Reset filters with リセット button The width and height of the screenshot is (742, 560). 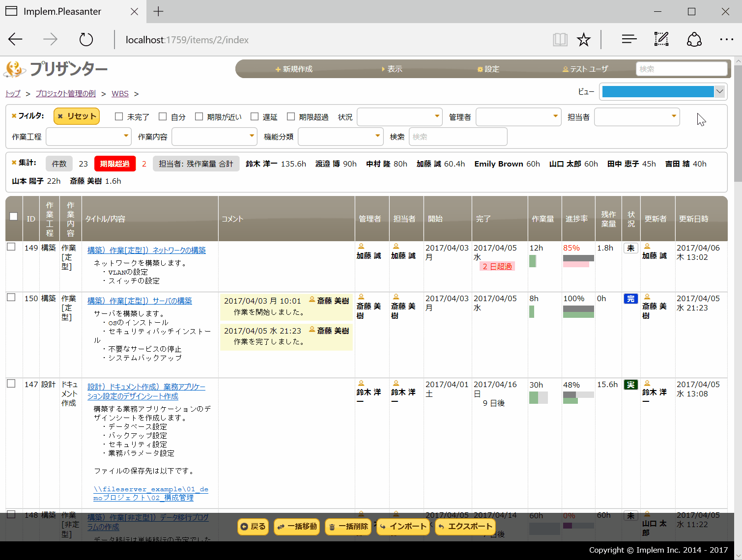77,116
